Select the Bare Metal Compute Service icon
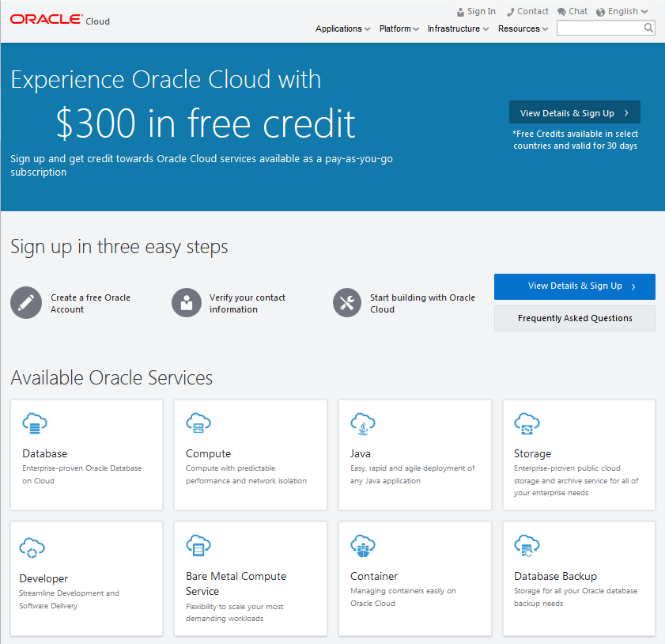This screenshot has width=665, height=644. [198, 546]
